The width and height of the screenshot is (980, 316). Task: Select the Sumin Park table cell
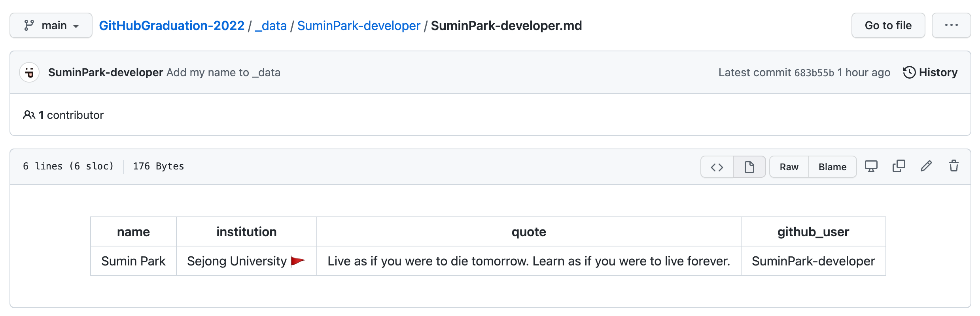[133, 261]
